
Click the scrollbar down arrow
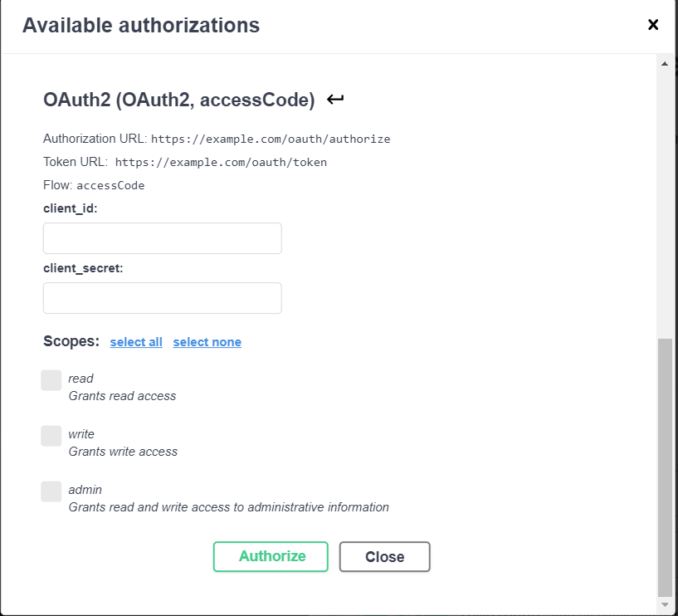(665, 605)
